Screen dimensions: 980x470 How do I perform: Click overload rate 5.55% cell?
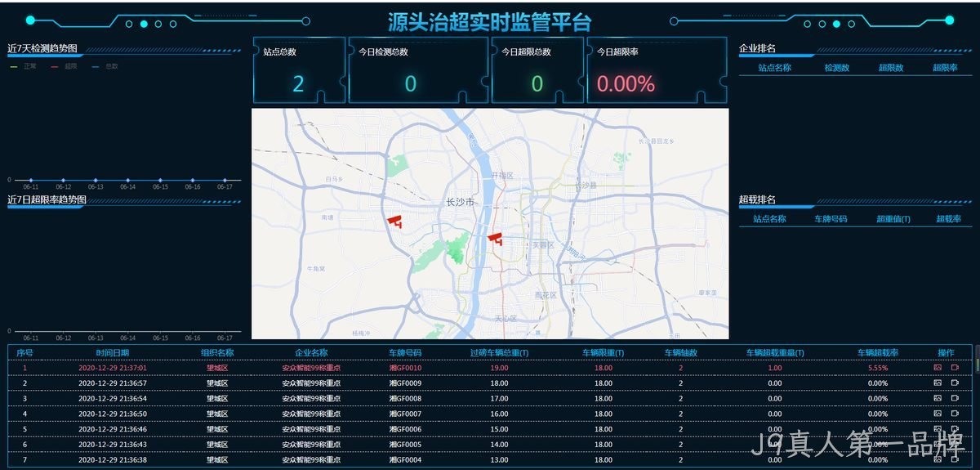878,368
